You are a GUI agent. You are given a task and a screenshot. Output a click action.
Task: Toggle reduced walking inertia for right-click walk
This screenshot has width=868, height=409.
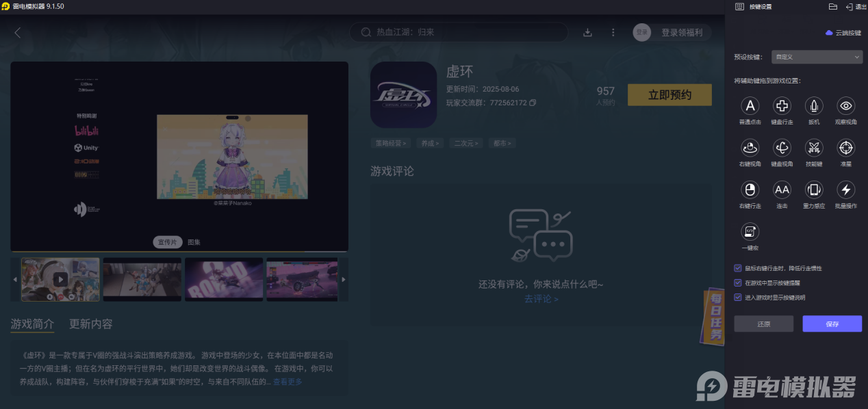pyautogui.click(x=737, y=268)
